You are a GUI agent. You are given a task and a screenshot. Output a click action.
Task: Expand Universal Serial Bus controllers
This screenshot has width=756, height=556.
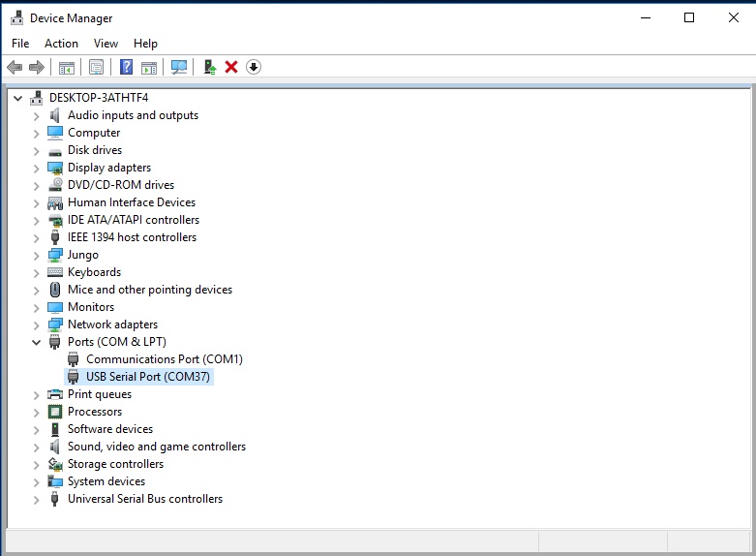coord(37,499)
